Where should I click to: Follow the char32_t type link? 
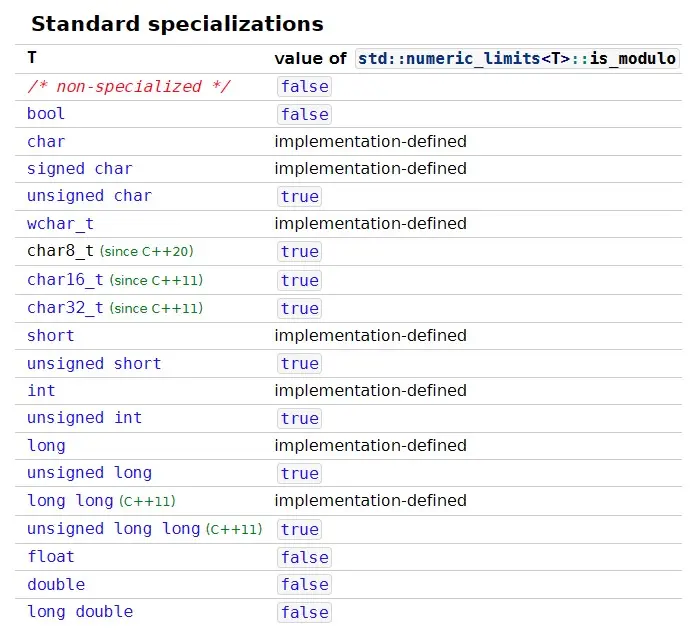pyautogui.click(x=65, y=308)
